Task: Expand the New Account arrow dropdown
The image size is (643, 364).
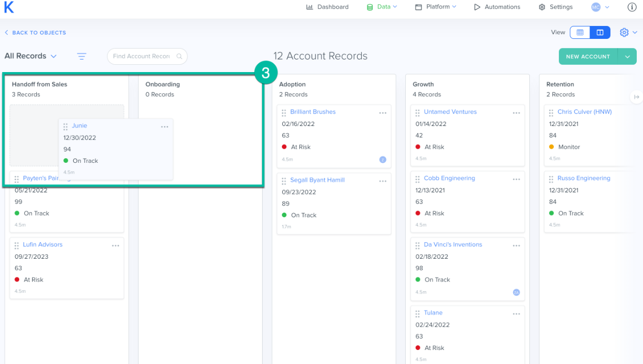Action: coord(627,57)
